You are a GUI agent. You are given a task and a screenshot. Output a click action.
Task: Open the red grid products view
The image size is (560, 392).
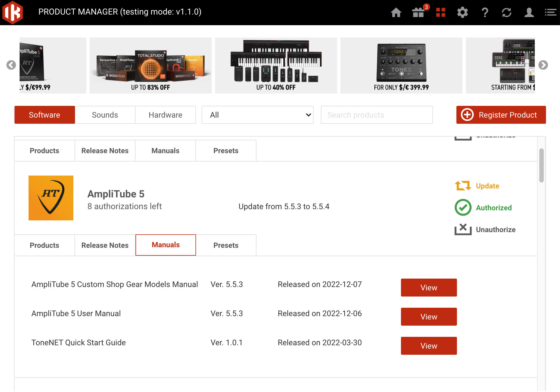click(x=440, y=13)
